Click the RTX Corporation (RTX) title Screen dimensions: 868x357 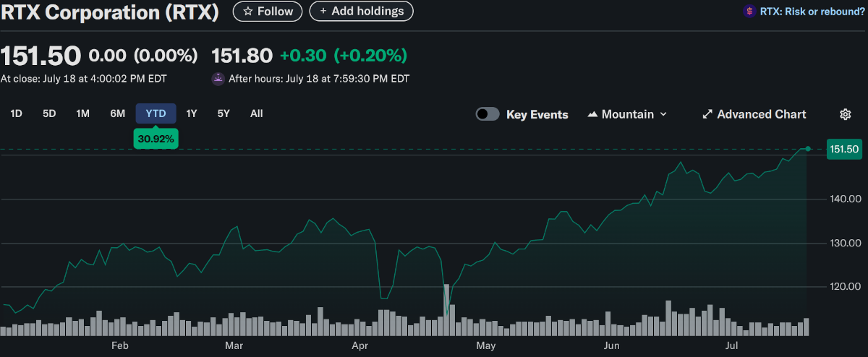click(x=109, y=12)
